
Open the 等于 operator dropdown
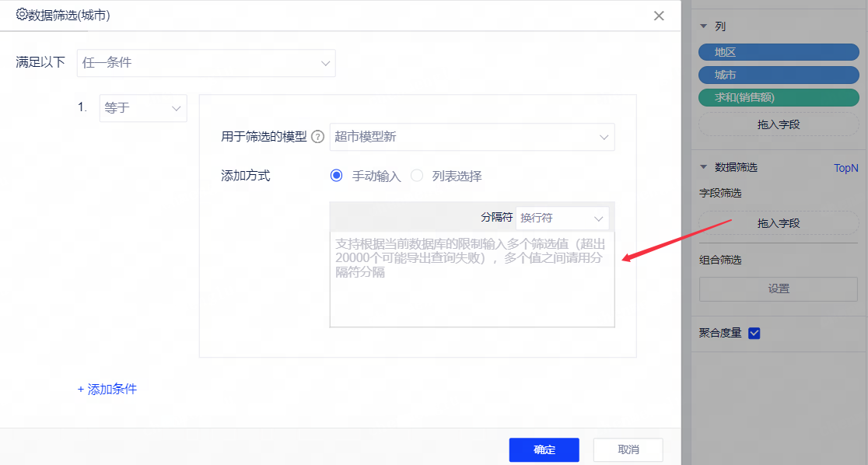pyautogui.click(x=143, y=109)
